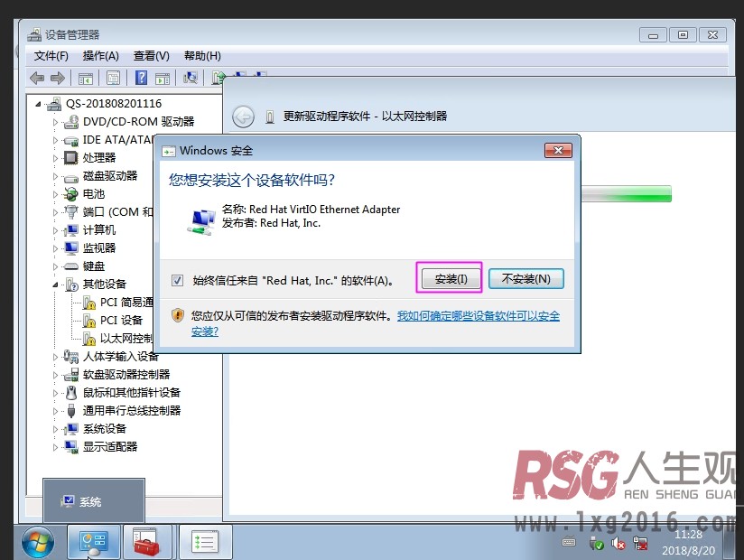The image size is (744, 560).
Task: Click the muted volume tray icon
Action: point(618,544)
